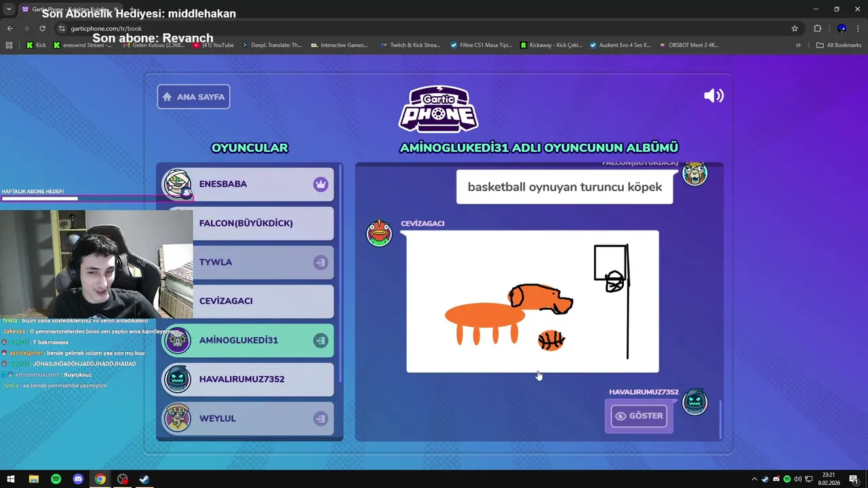
Task: Open the Fifine CS1 Masa Tipi bookmark
Action: pyautogui.click(x=481, y=45)
